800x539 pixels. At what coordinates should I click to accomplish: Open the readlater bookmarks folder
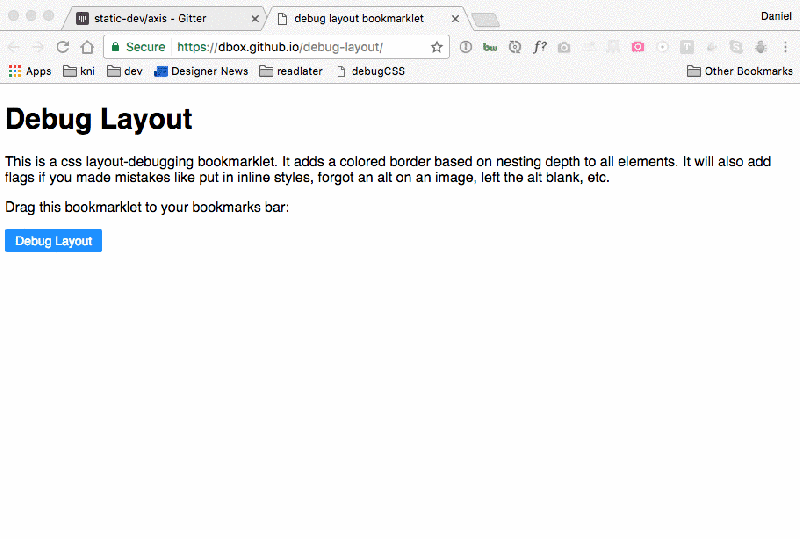pos(291,71)
